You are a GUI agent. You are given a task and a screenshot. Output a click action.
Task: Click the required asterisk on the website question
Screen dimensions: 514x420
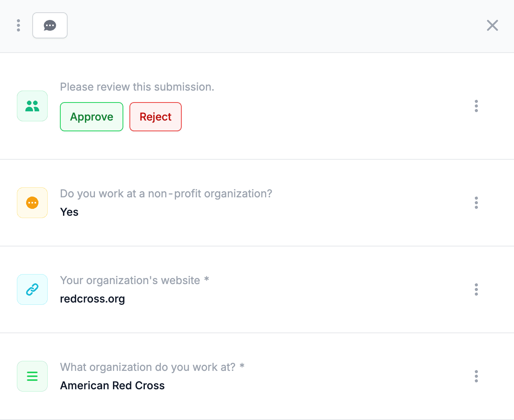(207, 280)
